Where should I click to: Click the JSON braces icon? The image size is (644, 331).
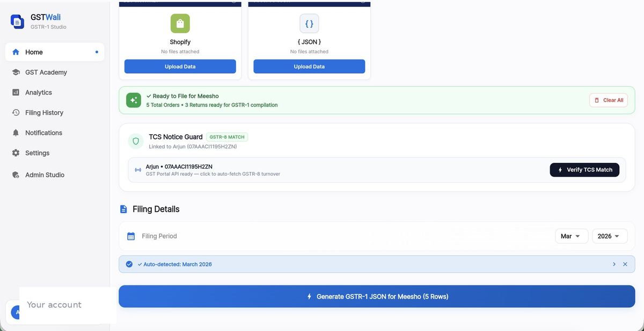(309, 24)
